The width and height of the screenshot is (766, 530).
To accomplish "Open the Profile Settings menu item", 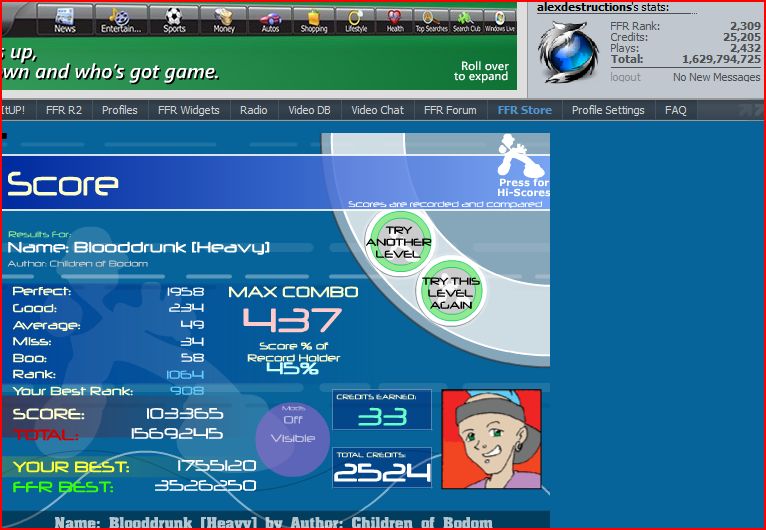I will tap(608, 110).
